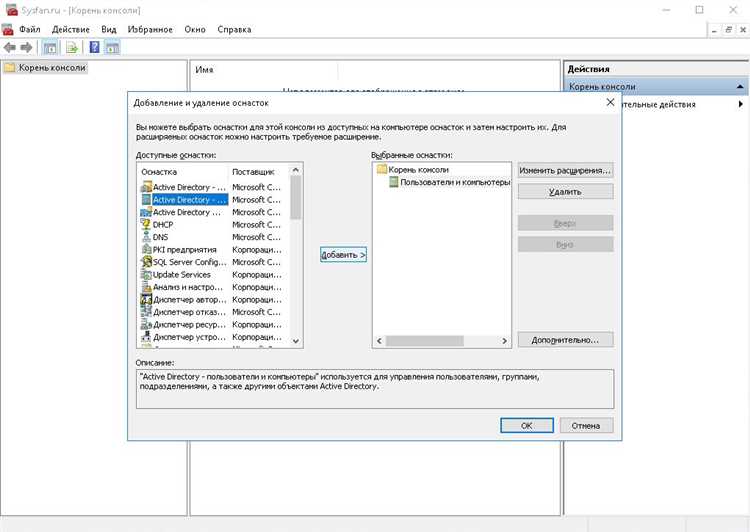The height and width of the screenshot is (532, 750).
Task: Click the Back arrow toolbar icon
Action: pyautogui.click(x=10, y=47)
